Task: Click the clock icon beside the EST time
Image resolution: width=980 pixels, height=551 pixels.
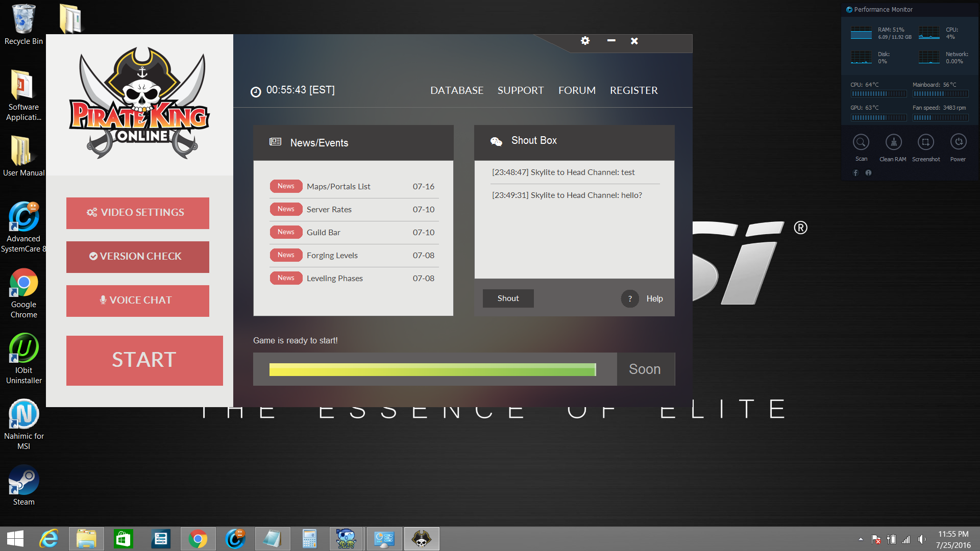Action: [x=256, y=92]
